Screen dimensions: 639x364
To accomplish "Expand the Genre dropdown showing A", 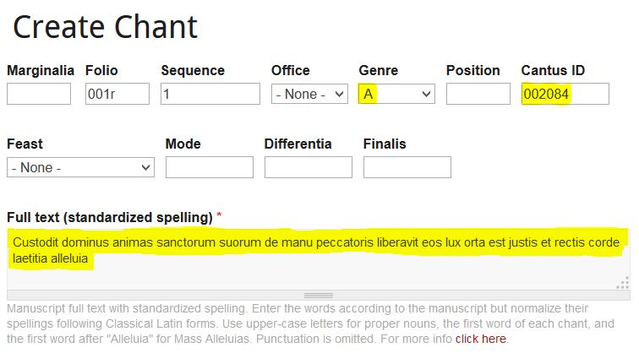I will pyautogui.click(x=396, y=95).
